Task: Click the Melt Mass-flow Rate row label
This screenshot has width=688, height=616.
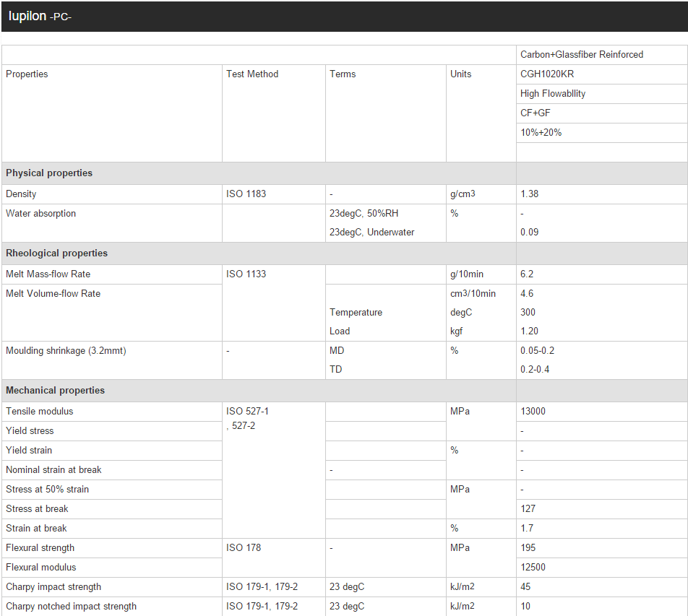Action: point(48,274)
